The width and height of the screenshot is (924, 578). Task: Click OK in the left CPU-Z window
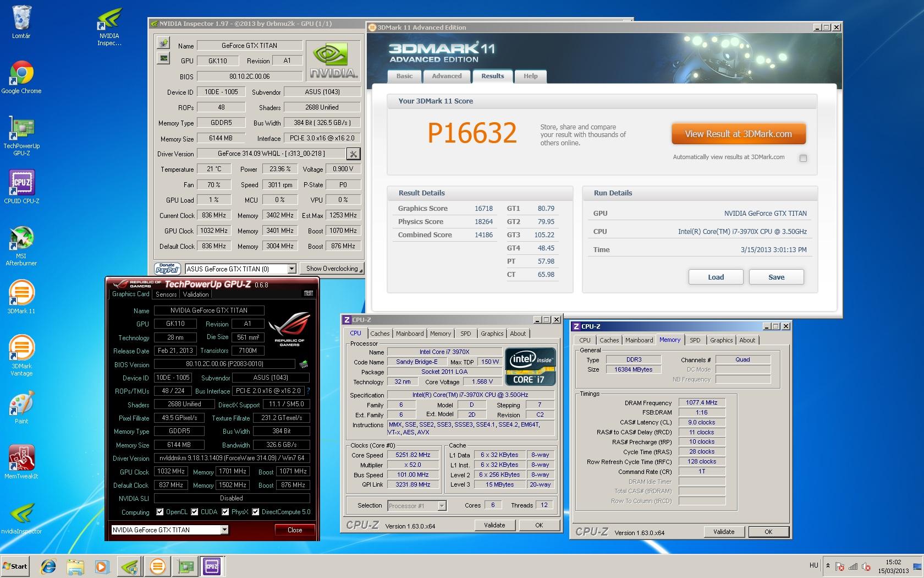(x=539, y=525)
